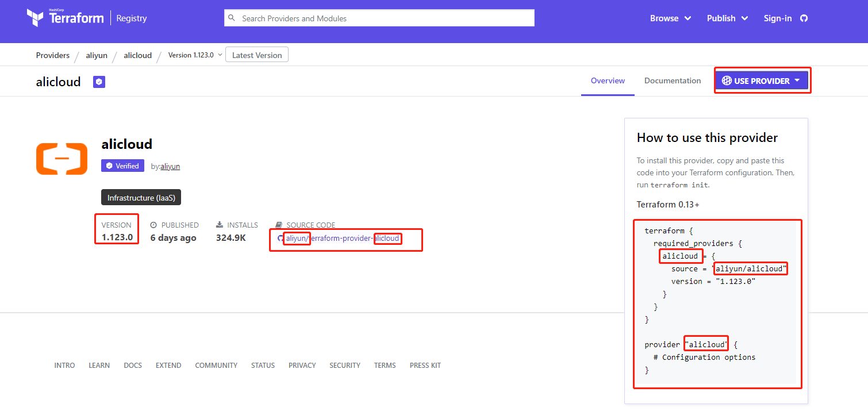Screen dimensions: 868x415
Task: Click the download icon beside INSTALLS
Action: [220, 225]
